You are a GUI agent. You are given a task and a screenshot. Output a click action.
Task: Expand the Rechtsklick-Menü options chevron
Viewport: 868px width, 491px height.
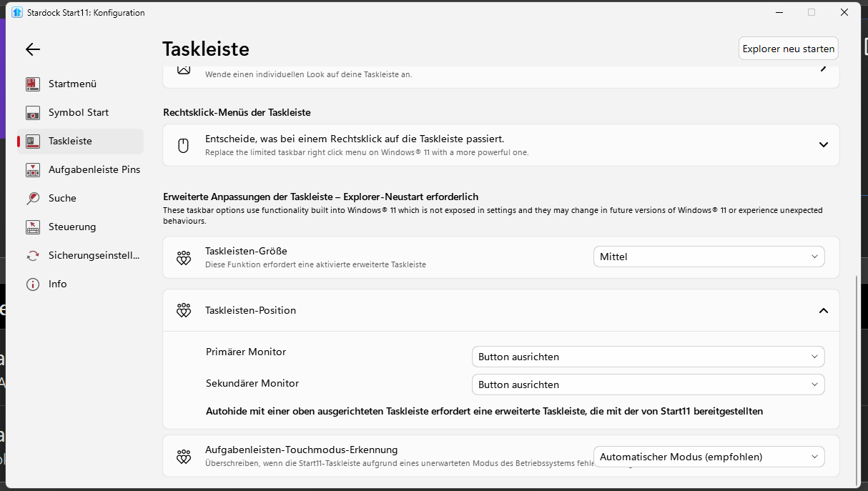[824, 145]
